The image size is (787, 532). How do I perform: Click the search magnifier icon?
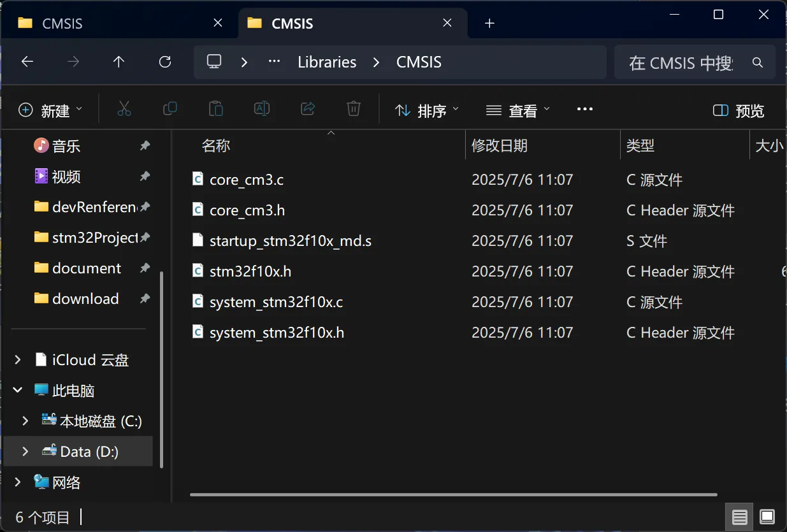(x=758, y=62)
